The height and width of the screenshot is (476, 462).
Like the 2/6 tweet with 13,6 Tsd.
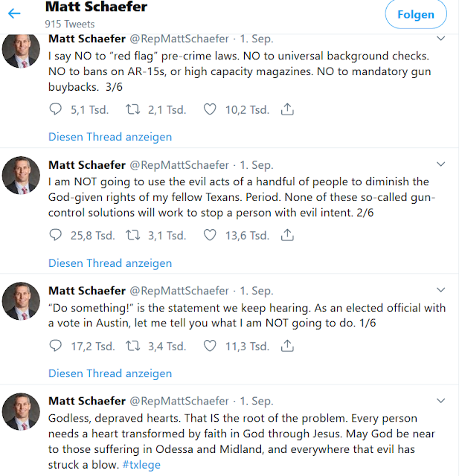[210, 236]
